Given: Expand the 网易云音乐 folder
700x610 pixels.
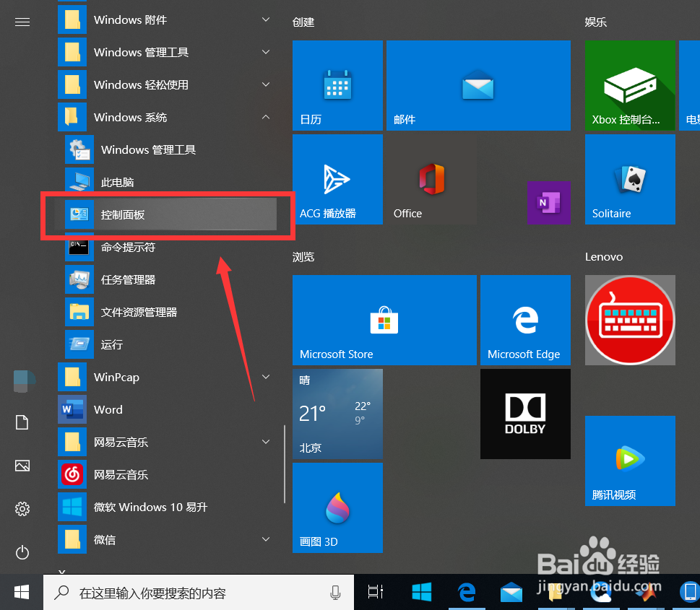Looking at the screenshot, I should (x=266, y=442).
